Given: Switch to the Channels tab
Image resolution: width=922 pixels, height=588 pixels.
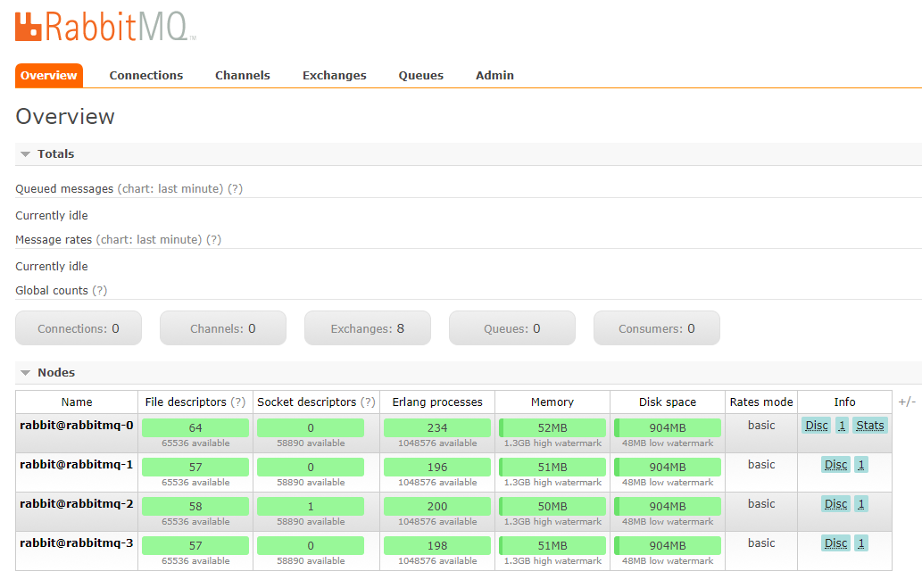Looking at the screenshot, I should click(x=242, y=75).
